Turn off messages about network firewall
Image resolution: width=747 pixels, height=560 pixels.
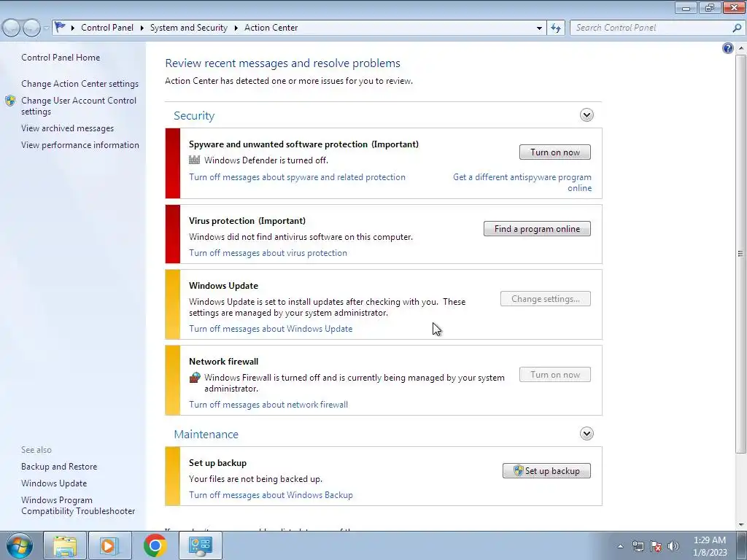click(268, 404)
